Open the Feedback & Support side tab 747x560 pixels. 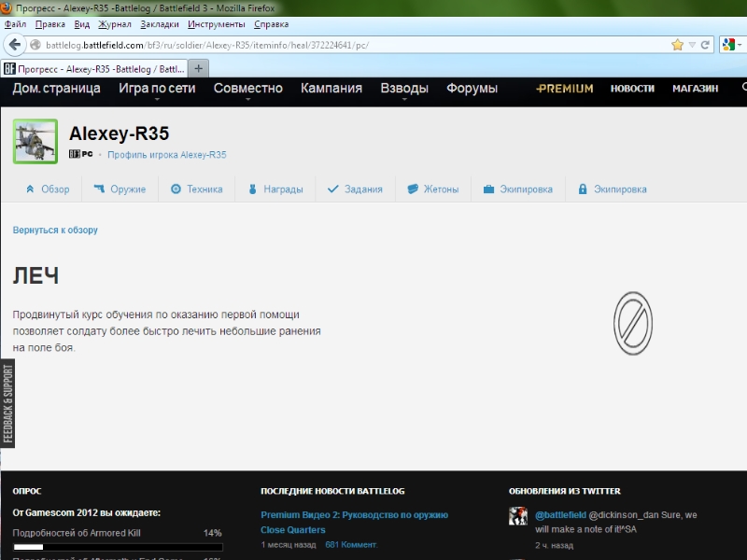coord(7,403)
